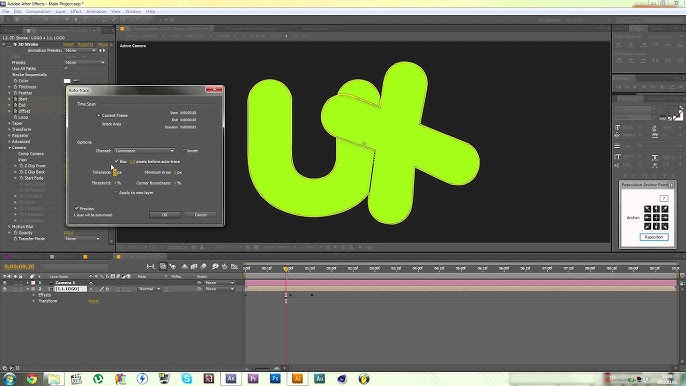Collapse the Camera property group
The width and height of the screenshot is (686, 386).
10,148
